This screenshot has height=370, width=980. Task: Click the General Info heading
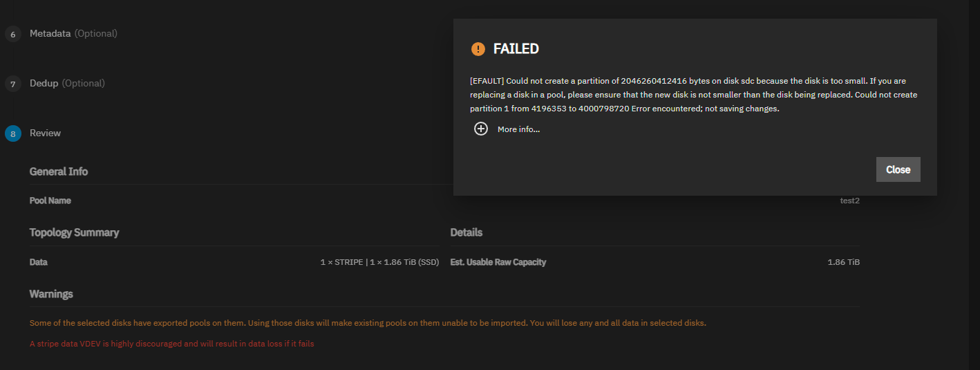pos(59,172)
